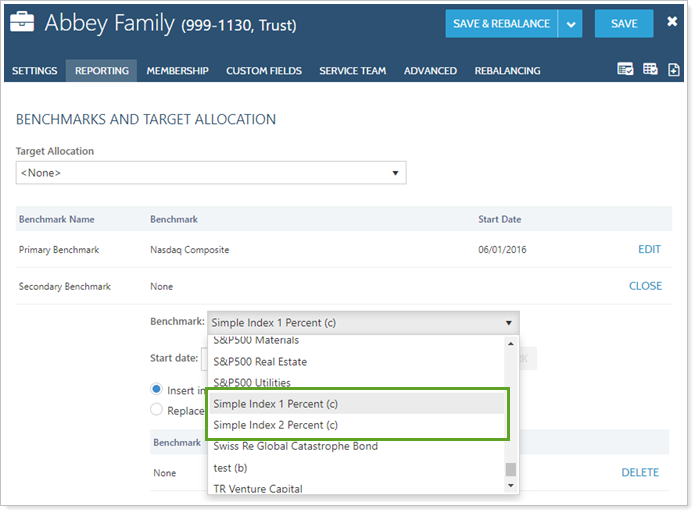This screenshot has width=697, height=515.
Task: Choose Simple Index 2 Percent (c) option
Action: coord(275,425)
